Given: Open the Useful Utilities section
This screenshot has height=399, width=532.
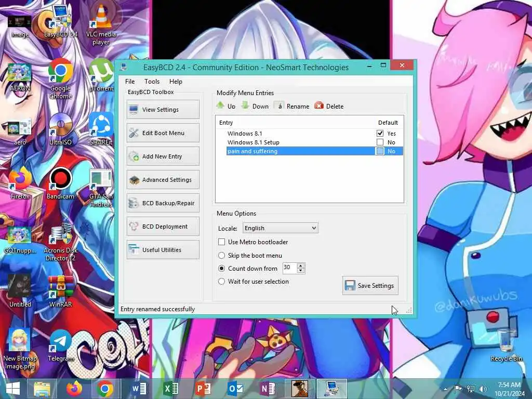Looking at the screenshot, I should tap(163, 250).
